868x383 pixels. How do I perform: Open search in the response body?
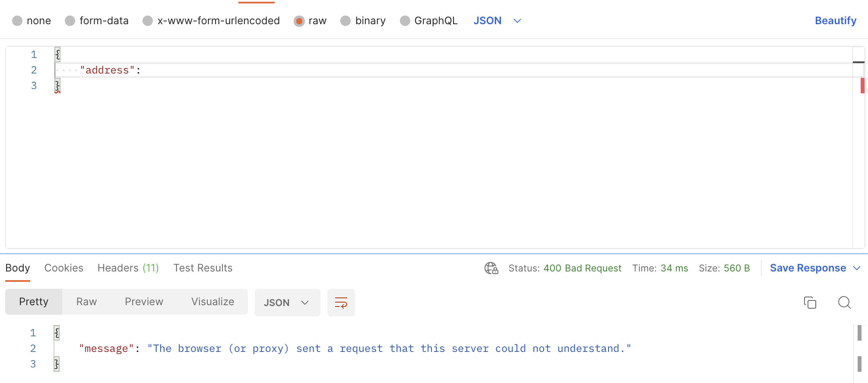(844, 303)
